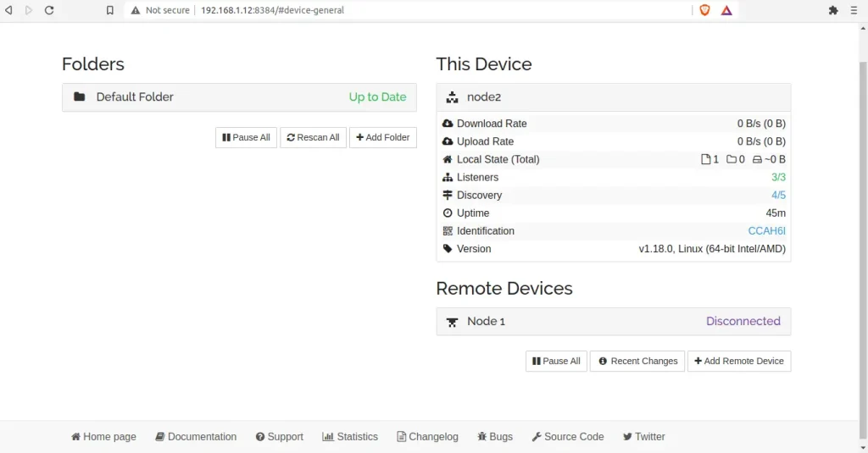Click the Upload Rate cloud icon
Image resolution: width=868 pixels, height=453 pixels.
coord(448,141)
